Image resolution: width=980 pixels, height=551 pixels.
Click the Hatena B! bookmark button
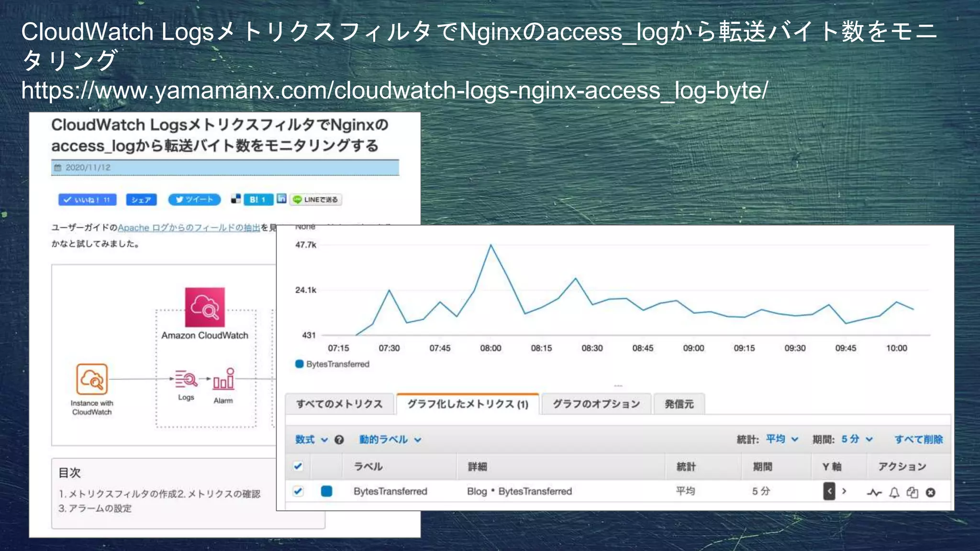(x=258, y=199)
